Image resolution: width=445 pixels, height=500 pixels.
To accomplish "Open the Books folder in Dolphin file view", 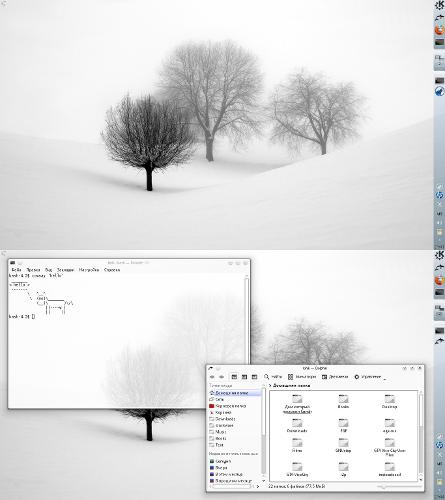I will pos(343,401).
